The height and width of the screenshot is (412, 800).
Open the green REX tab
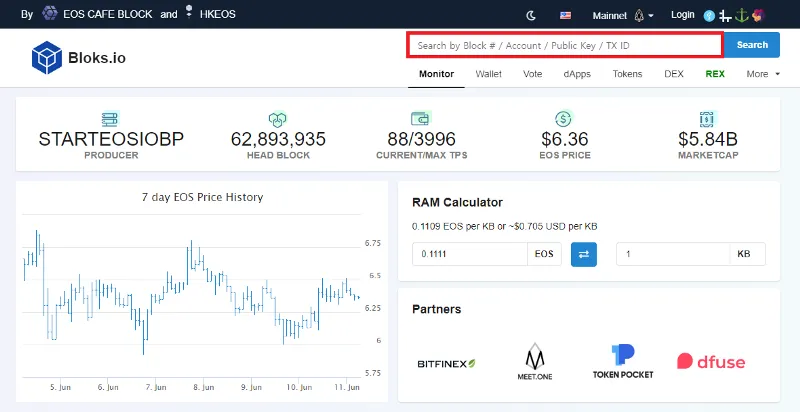(715, 74)
